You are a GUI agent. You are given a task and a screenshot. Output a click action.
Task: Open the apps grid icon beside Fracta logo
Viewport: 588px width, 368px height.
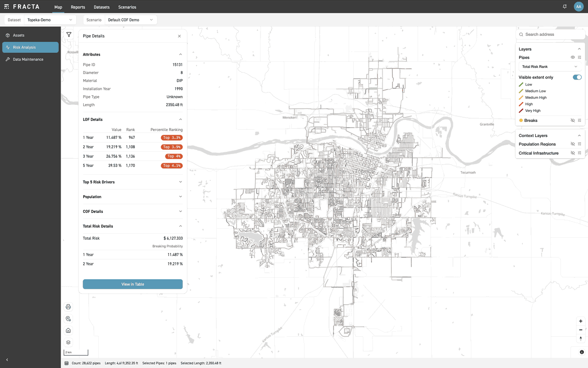[6, 7]
